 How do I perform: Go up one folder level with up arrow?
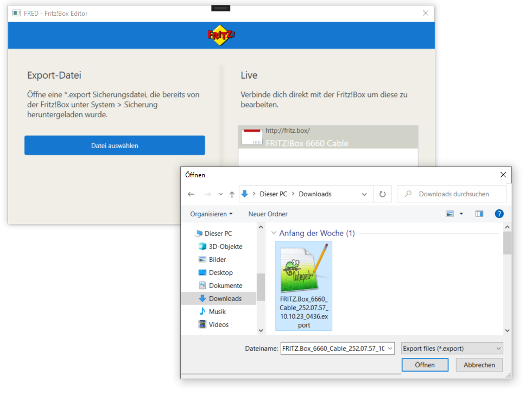[232, 194]
